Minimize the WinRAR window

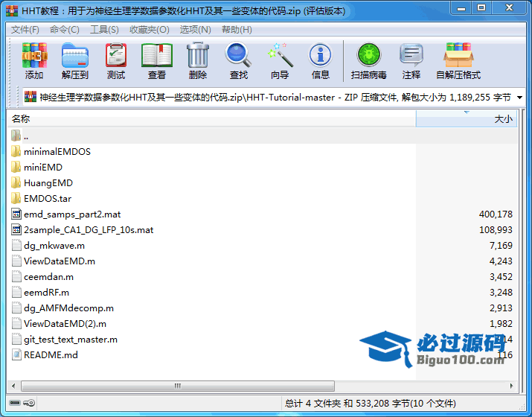(461, 8)
